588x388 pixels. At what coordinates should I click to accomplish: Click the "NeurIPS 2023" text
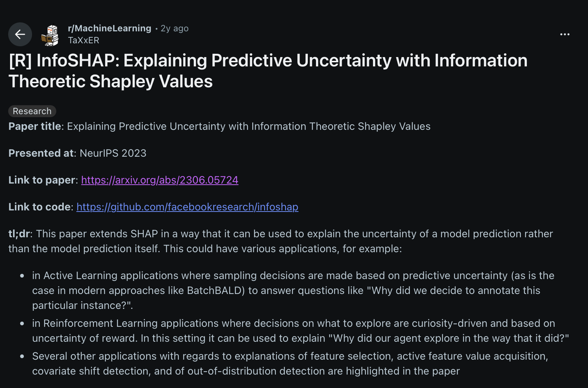(x=113, y=153)
